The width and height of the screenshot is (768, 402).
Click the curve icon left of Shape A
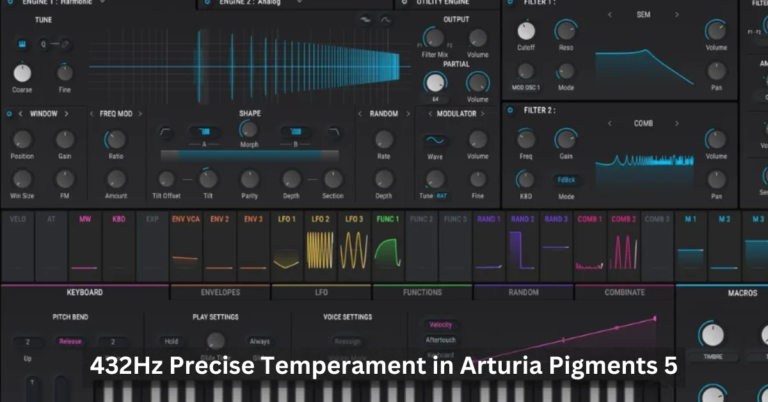(166, 132)
